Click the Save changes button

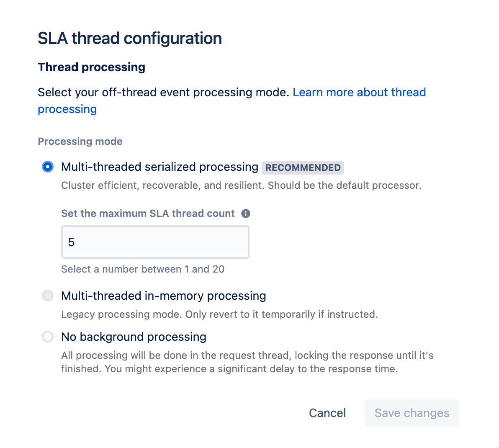click(x=412, y=413)
